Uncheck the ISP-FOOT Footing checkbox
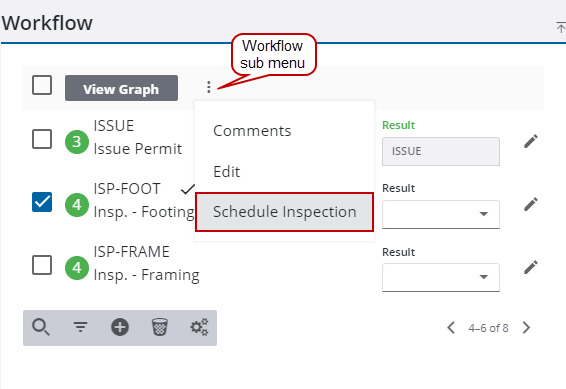The width and height of the screenshot is (566, 389). point(42,202)
